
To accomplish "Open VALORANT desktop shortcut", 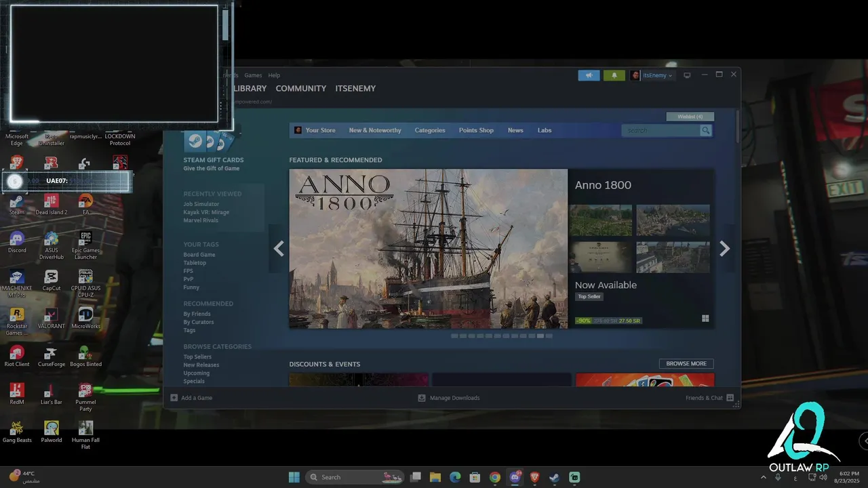I will (x=51, y=318).
